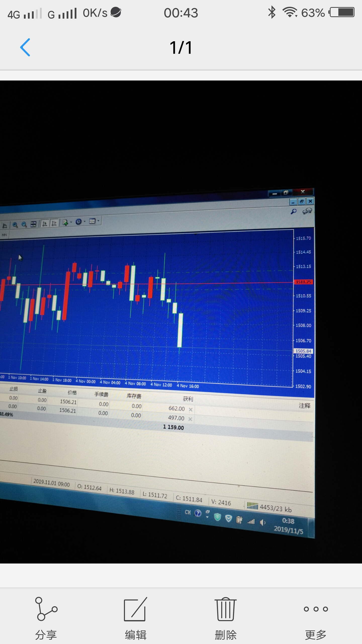The height and width of the screenshot is (644, 362).
Task: Click the 2019.11.01 09:00 status entry
Action: [52, 483]
